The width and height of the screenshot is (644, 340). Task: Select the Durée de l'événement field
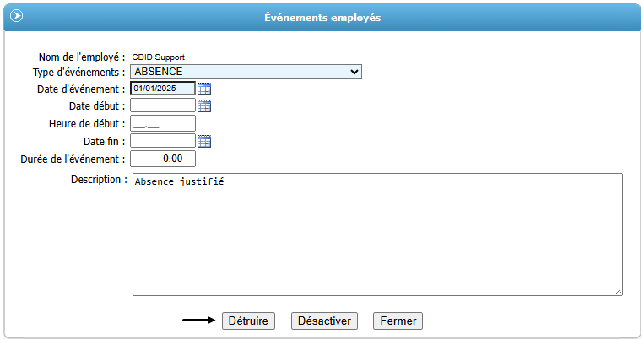pos(163,159)
